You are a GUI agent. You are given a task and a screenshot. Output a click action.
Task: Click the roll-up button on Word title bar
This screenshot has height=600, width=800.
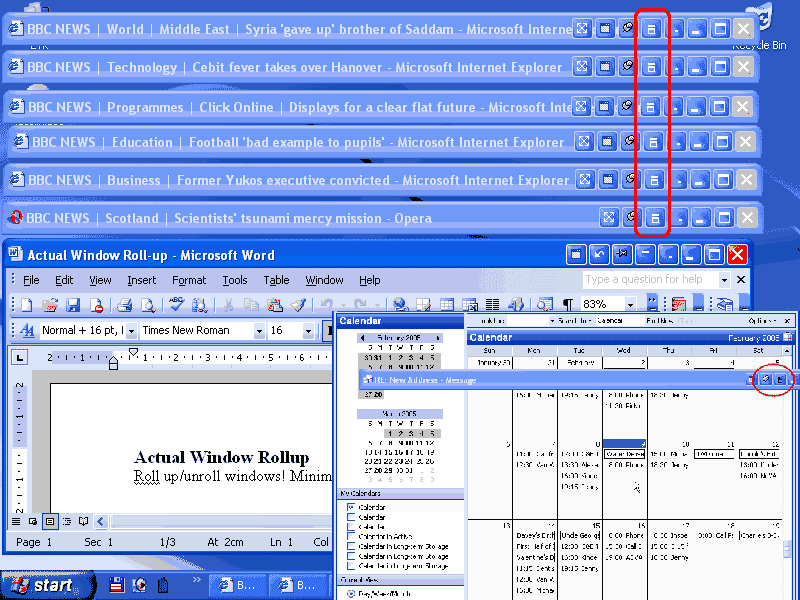[x=645, y=254]
